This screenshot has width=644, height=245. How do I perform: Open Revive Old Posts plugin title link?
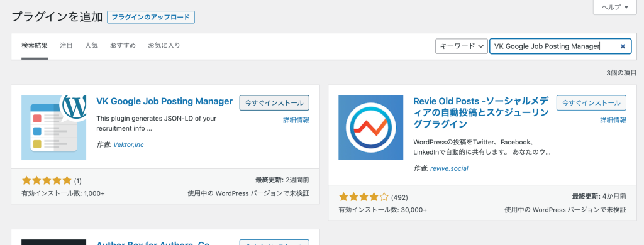[482, 112]
